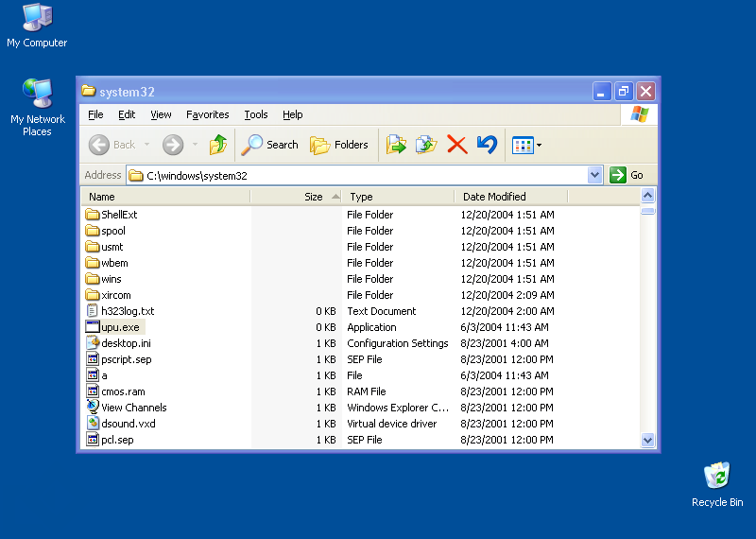The image size is (756, 539).
Task: Sort by the Type column header
Action: 398,197
